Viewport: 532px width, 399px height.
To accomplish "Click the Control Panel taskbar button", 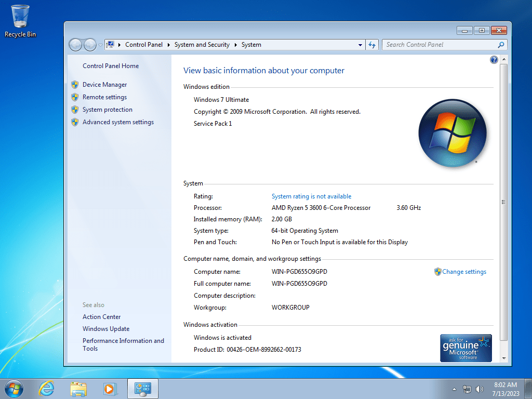I will [143, 389].
